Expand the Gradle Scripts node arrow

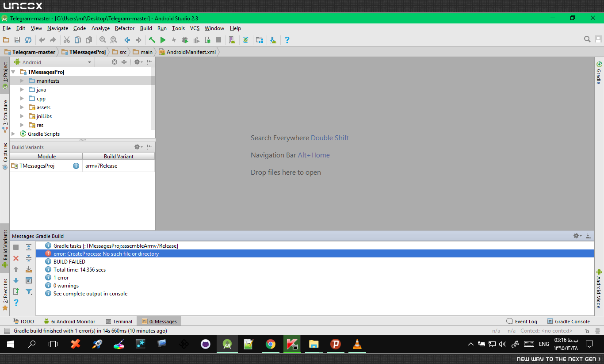pyautogui.click(x=14, y=134)
